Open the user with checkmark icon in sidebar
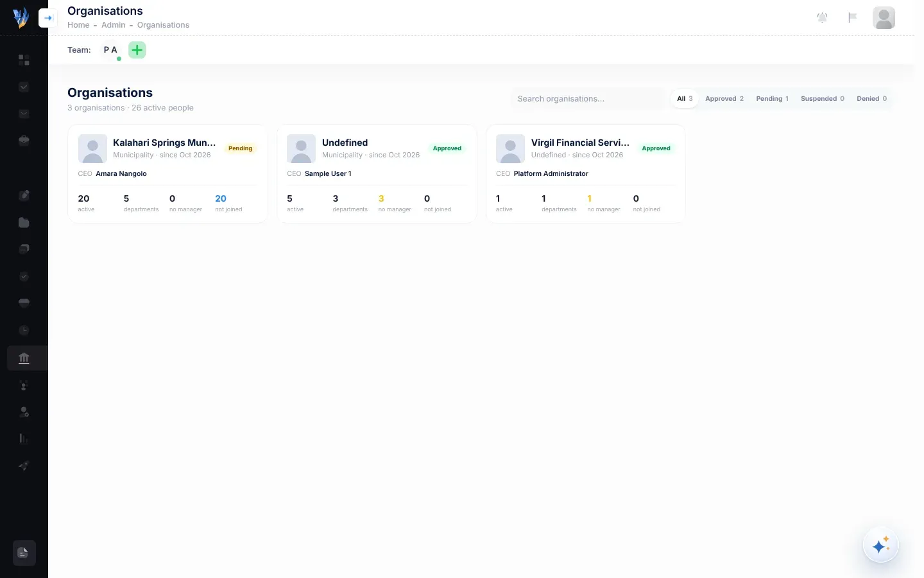 click(x=24, y=412)
